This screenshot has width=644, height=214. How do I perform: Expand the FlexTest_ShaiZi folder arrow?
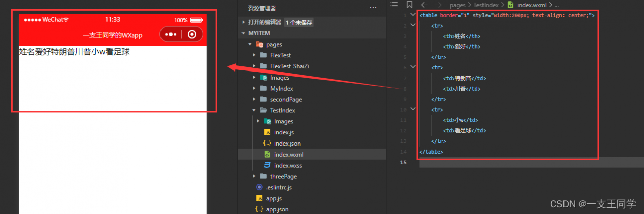point(254,66)
